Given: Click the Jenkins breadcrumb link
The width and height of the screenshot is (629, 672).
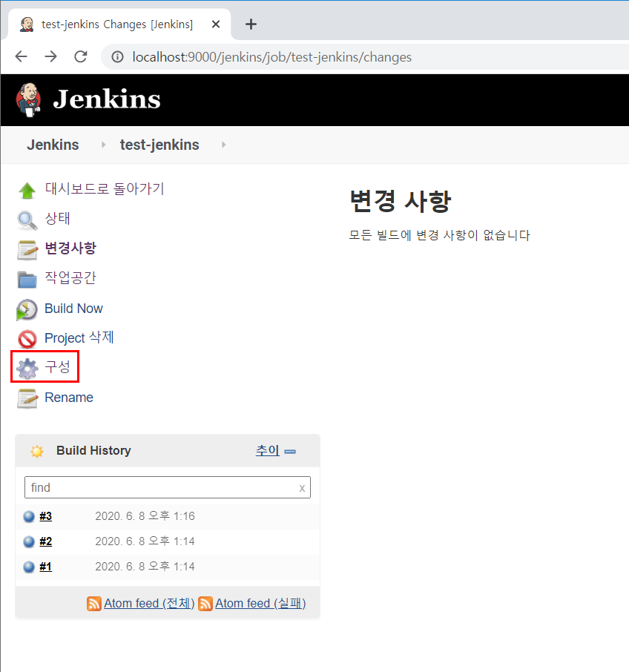Looking at the screenshot, I should point(53,145).
